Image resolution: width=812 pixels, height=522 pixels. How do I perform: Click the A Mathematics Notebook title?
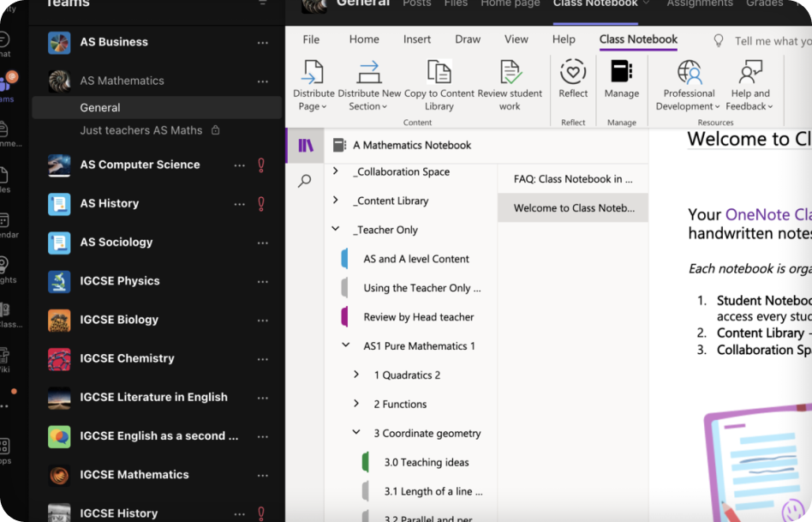click(412, 146)
